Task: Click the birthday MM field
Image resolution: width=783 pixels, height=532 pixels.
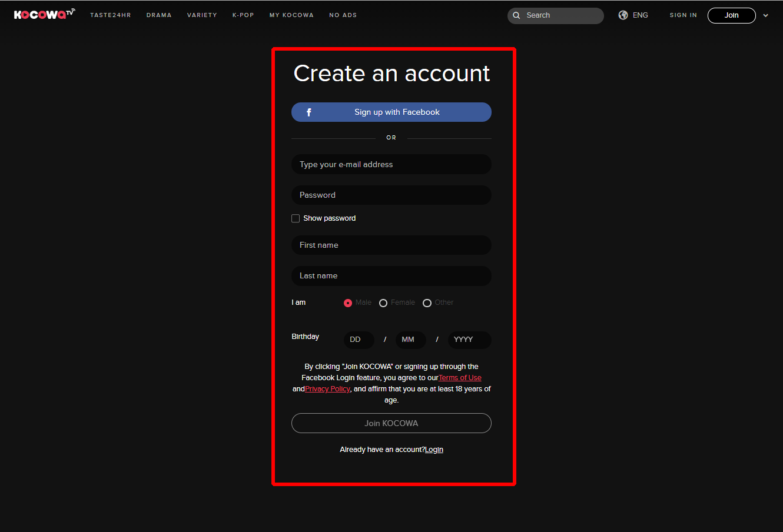Action: pos(411,340)
